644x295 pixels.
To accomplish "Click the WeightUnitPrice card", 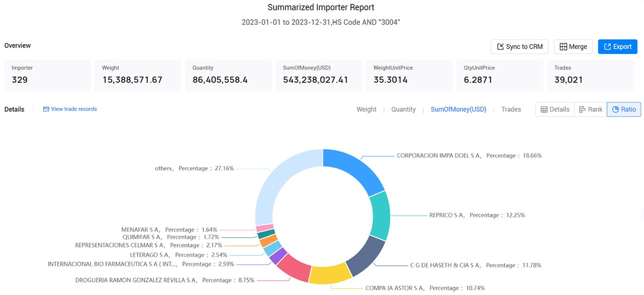I will [409, 75].
